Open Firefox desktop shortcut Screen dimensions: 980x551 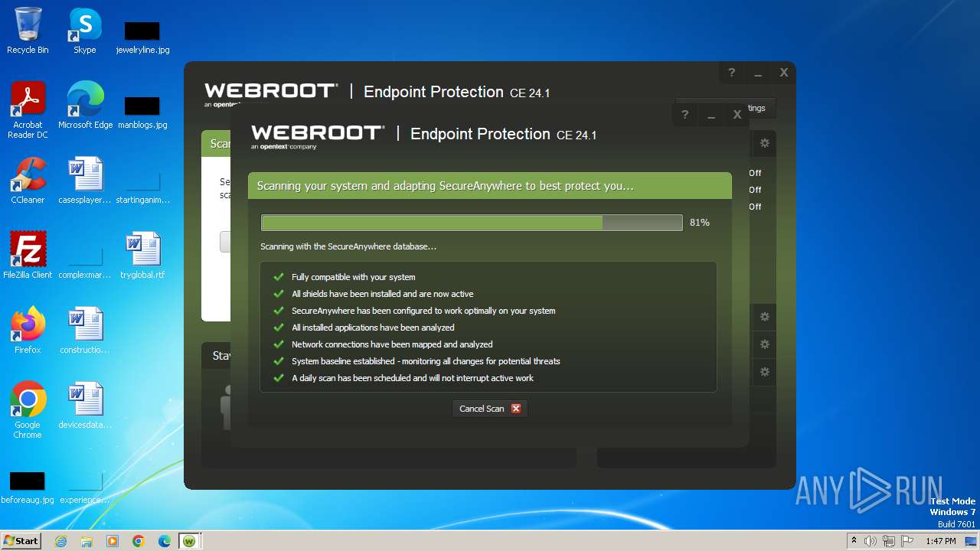coord(28,331)
